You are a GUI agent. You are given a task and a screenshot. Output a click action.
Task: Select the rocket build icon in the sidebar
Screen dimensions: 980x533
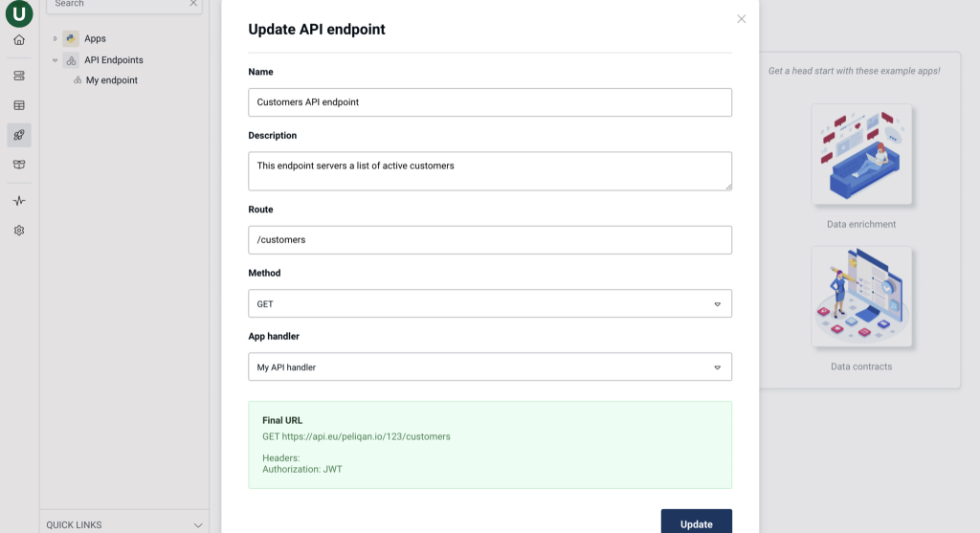[19, 135]
